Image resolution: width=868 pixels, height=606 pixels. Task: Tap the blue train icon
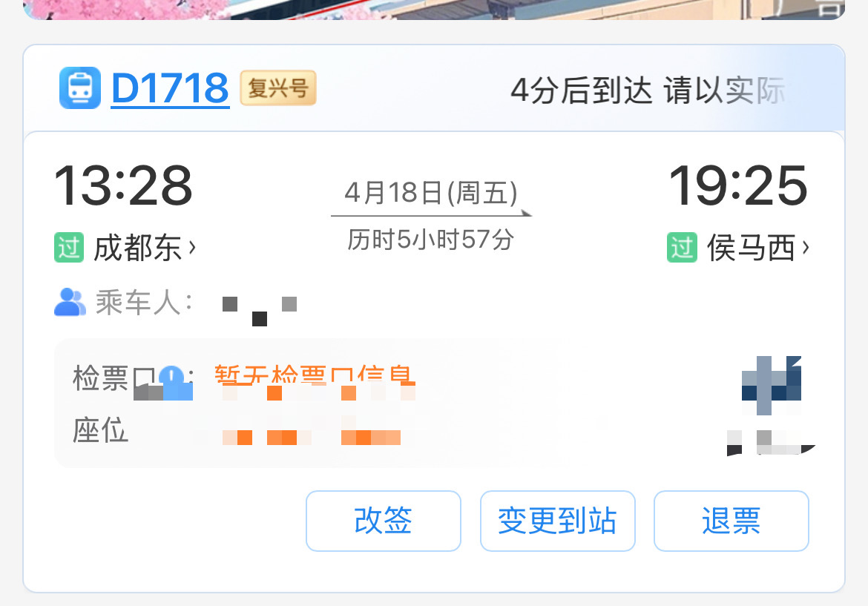[80, 88]
